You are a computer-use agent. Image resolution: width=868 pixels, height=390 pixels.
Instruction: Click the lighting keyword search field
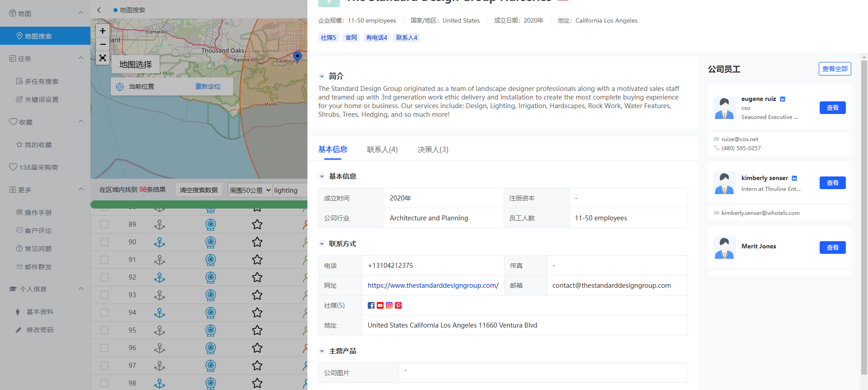[x=289, y=190]
